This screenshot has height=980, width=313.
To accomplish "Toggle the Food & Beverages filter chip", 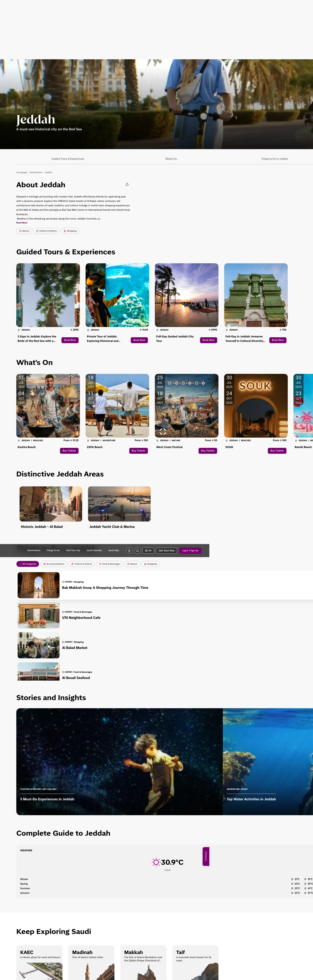I will click(109, 564).
